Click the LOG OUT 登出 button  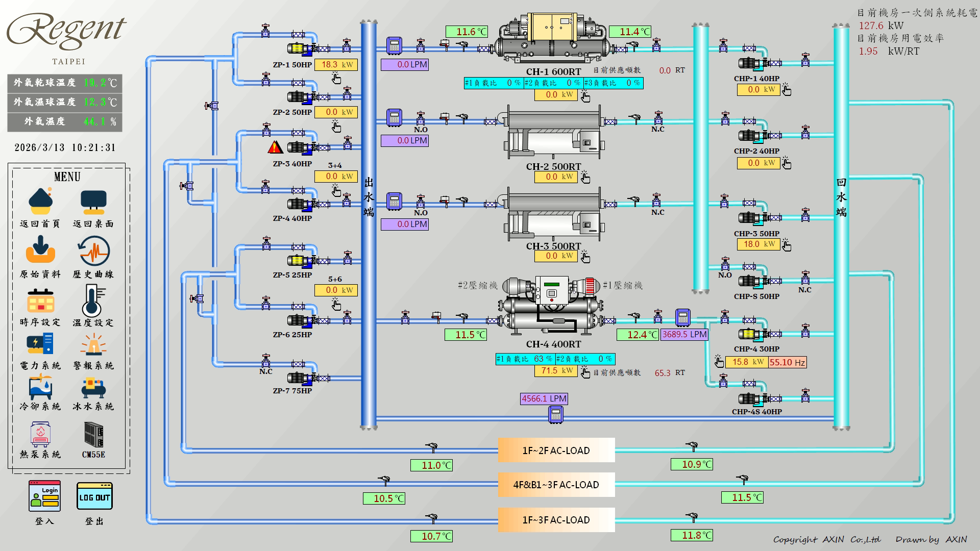pos(94,496)
